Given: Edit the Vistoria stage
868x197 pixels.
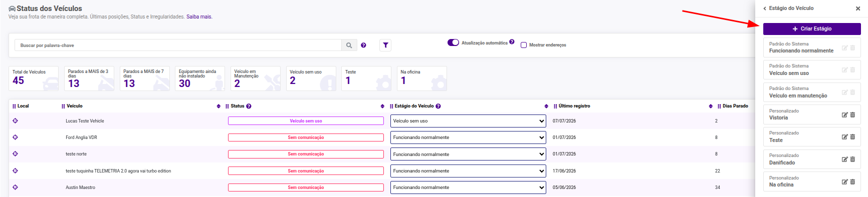Looking at the screenshot, I should click(844, 114).
